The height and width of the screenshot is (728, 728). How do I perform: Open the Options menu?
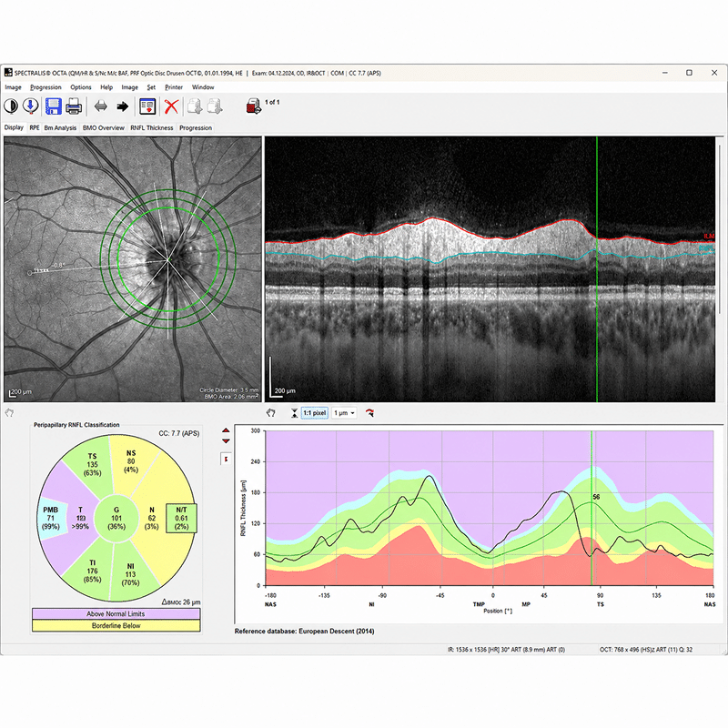pyautogui.click(x=81, y=87)
